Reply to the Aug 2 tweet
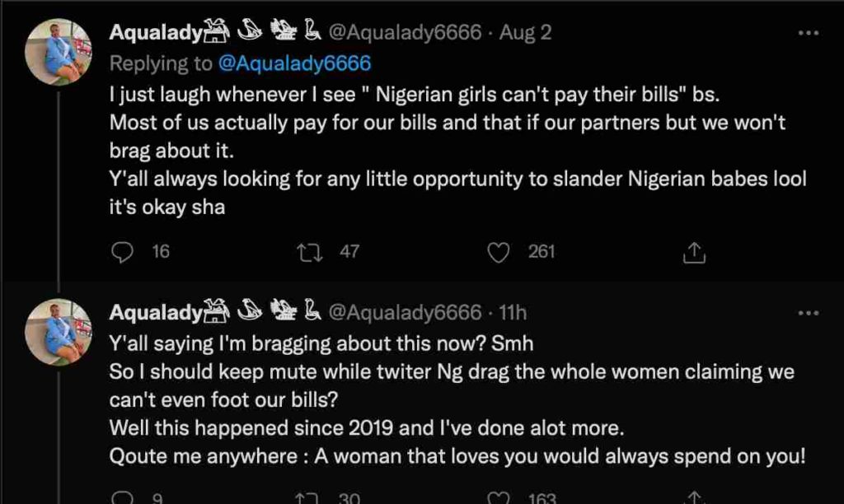Screen dimensions: 844x504 pyautogui.click(x=122, y=252)
